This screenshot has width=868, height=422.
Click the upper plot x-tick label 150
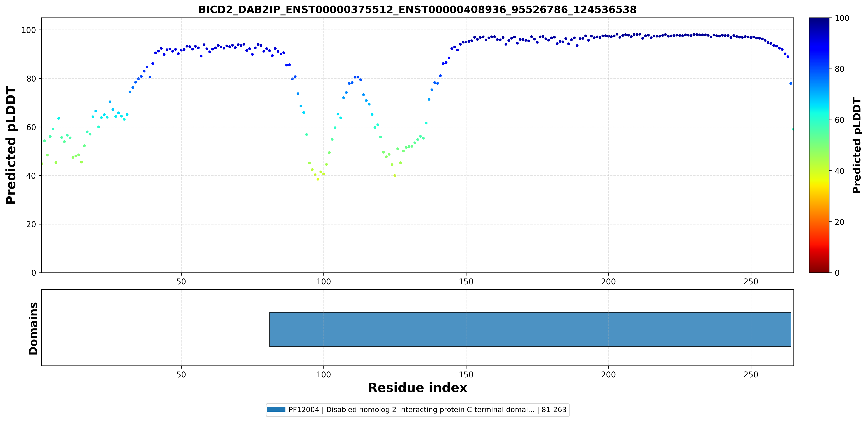point(466,281)
